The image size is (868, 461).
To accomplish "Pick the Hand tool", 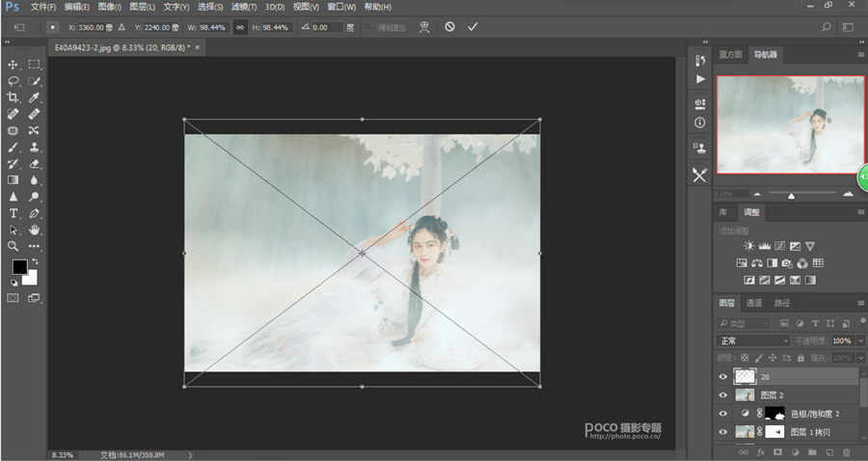I will click(x=35, y=230).
